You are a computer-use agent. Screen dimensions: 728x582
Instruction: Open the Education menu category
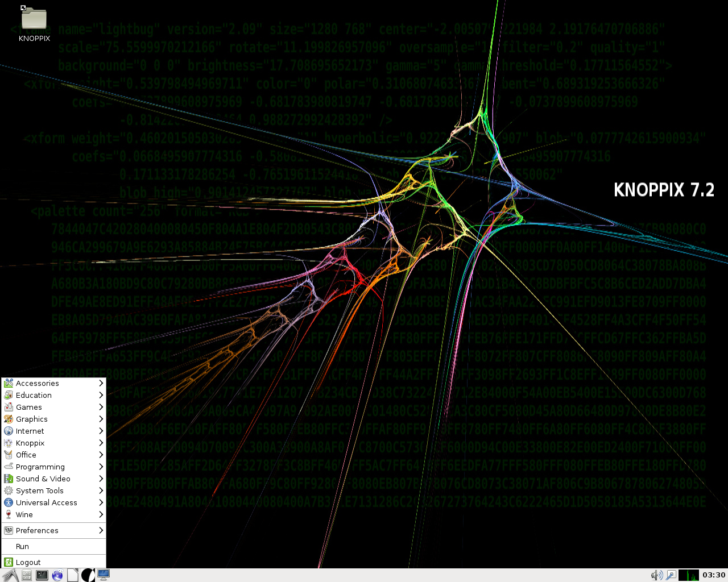coord(53,395)
